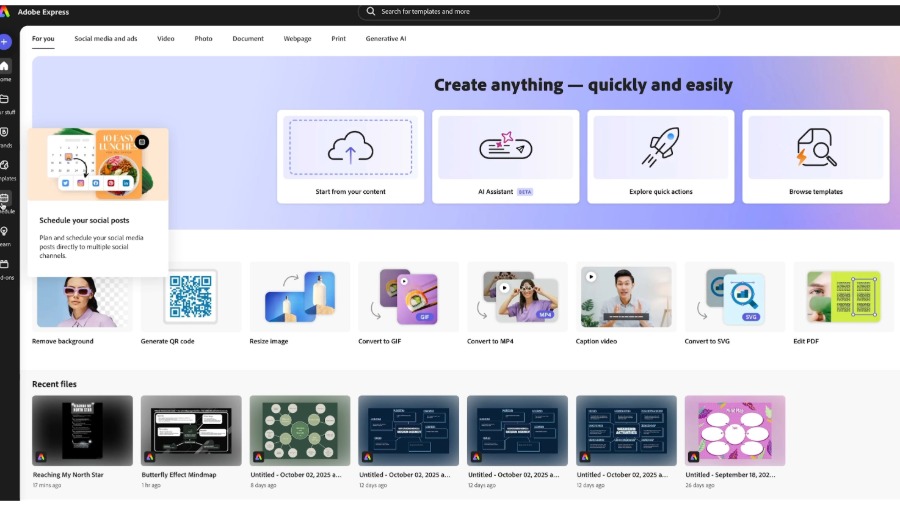The image size is (900, 506).
Task: Click Browse templates label
Action: (816, 192)
